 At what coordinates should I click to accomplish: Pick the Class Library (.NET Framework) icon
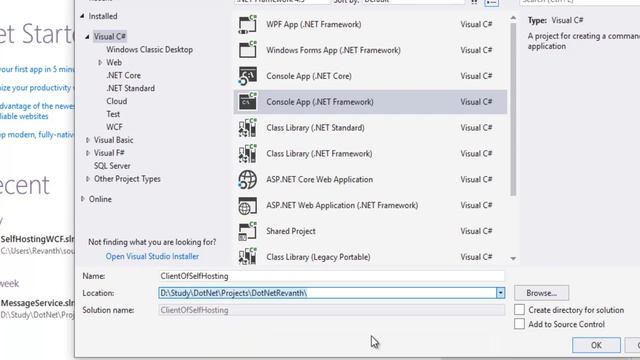(247, 154)
